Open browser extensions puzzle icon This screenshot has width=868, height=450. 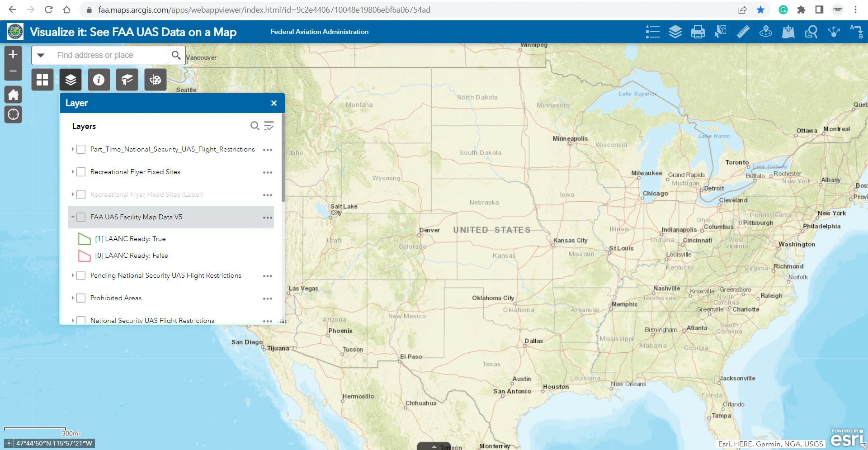(802, 10)
